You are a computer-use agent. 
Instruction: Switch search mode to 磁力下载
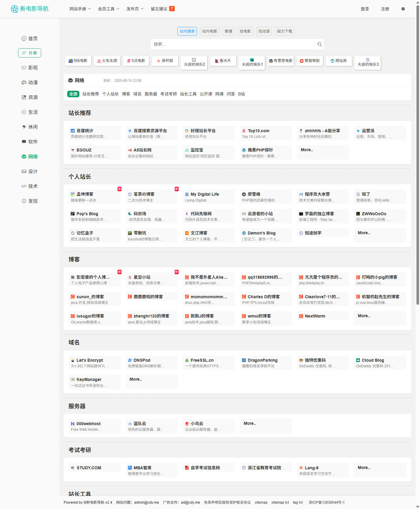point(284,31)
